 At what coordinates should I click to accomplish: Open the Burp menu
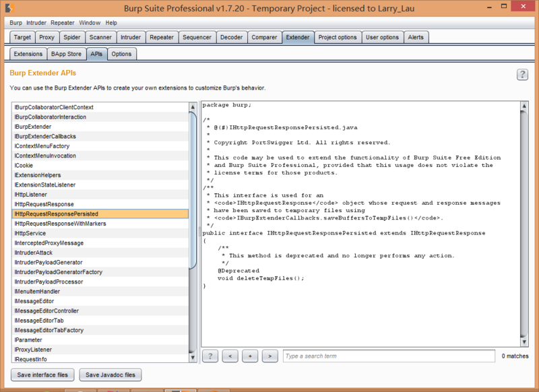click(15, 23)
